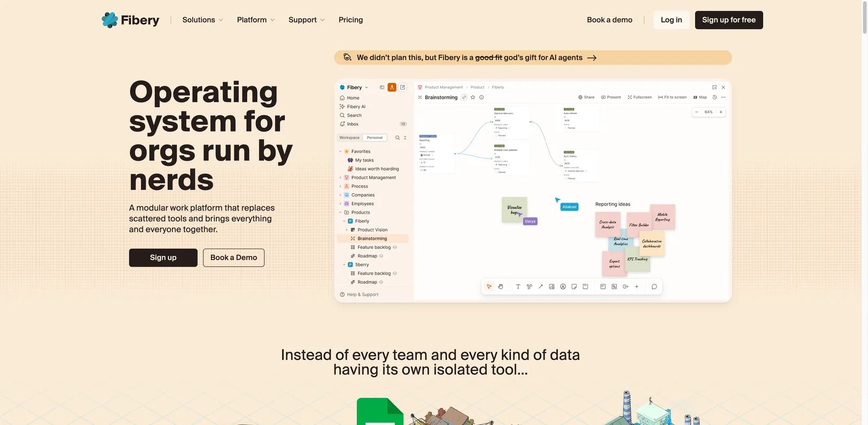Collapse the Favorites section in sidebar
The width and height of the screenshot is (868, 425).
(x=341, y=152)
